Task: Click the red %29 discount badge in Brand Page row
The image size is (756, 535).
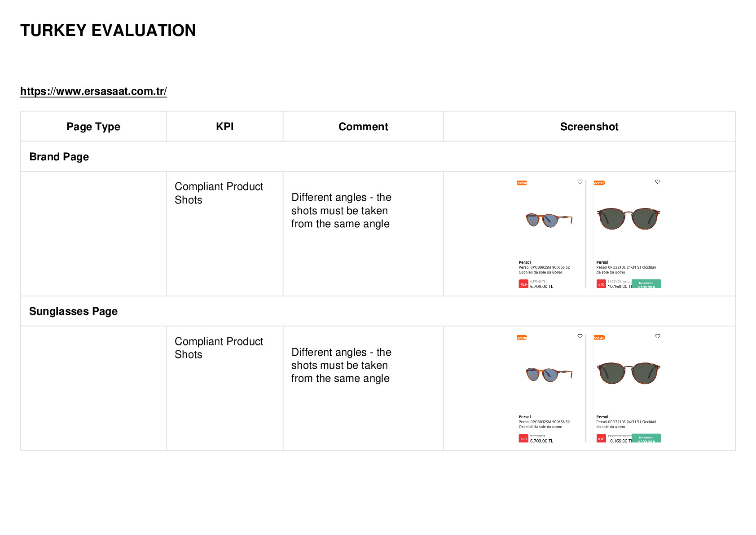Action: [523, 284]
